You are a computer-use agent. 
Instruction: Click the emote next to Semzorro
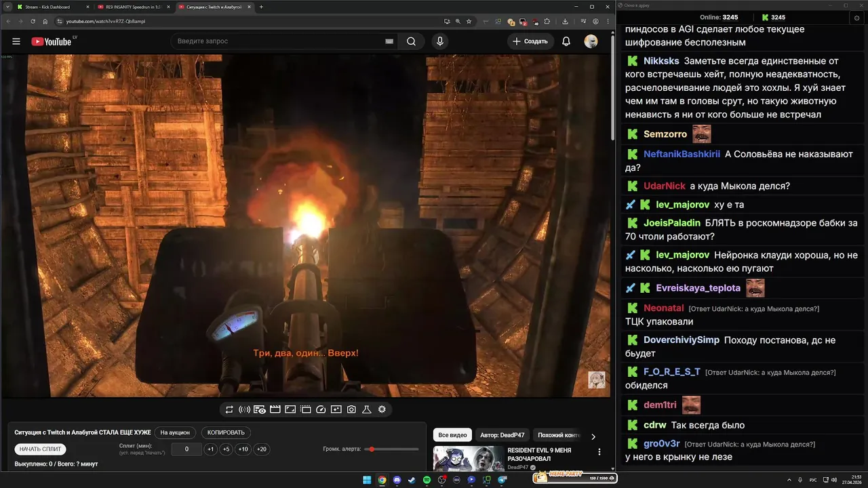pos(701,134)
